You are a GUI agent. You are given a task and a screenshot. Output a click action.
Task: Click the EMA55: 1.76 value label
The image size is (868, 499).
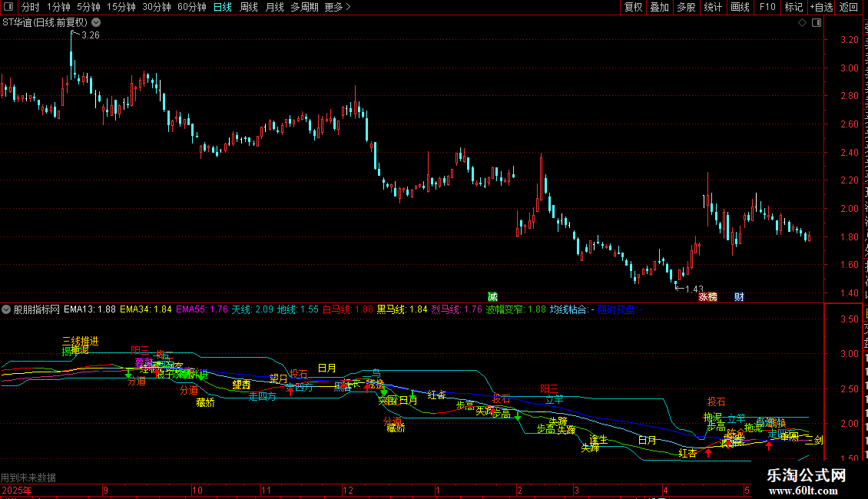(202, 309)
